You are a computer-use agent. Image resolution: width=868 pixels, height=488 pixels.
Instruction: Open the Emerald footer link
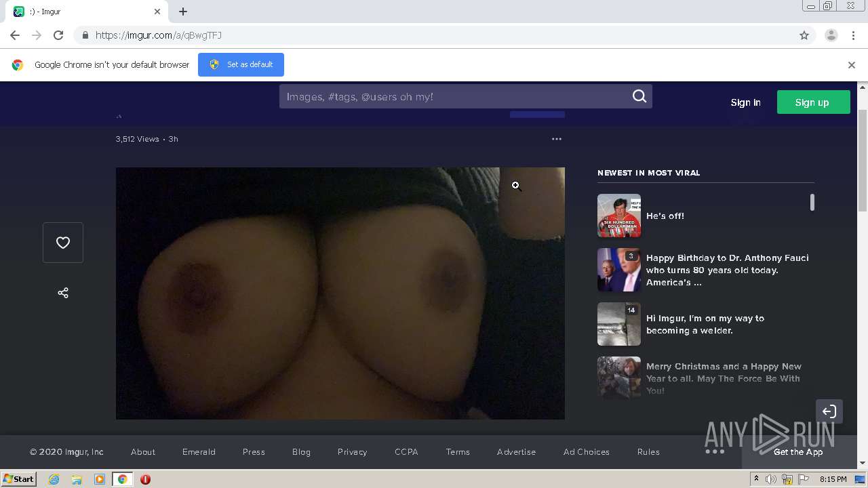(x=199, y=452)
